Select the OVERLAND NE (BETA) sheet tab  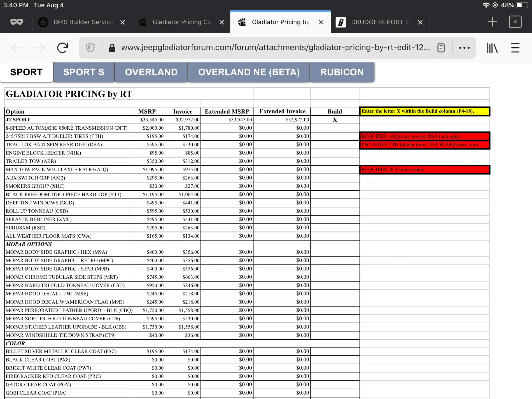click(x=249, y=72)
